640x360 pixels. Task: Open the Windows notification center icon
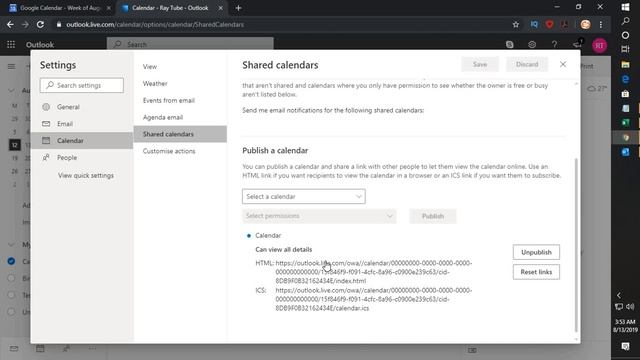[x=625, y=347]
